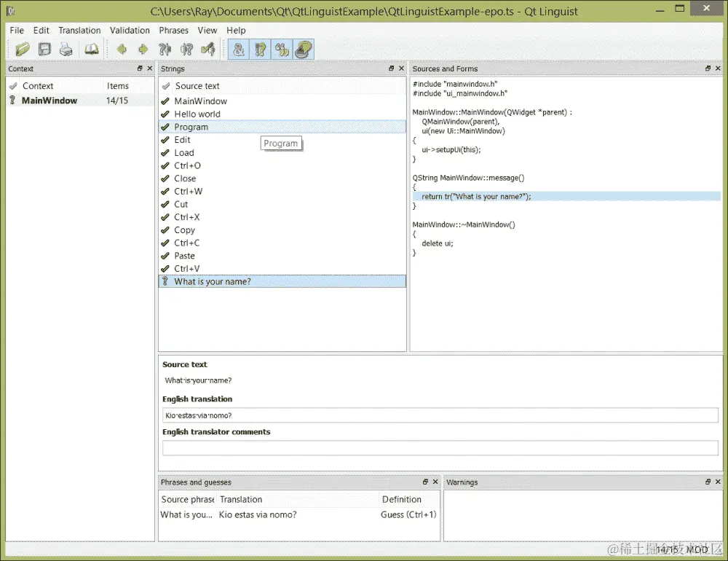
Task: Click the Done and Next toolbar icon
Action: (x=208, y=50)
